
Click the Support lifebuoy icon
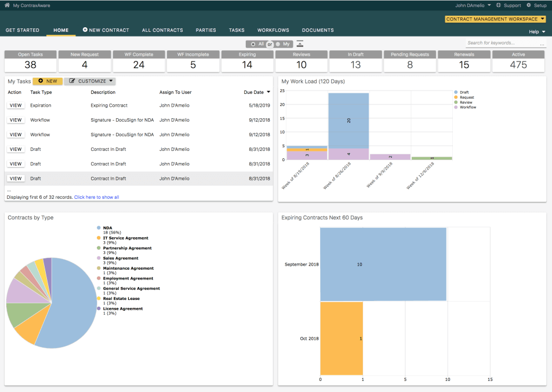(499, 5)
